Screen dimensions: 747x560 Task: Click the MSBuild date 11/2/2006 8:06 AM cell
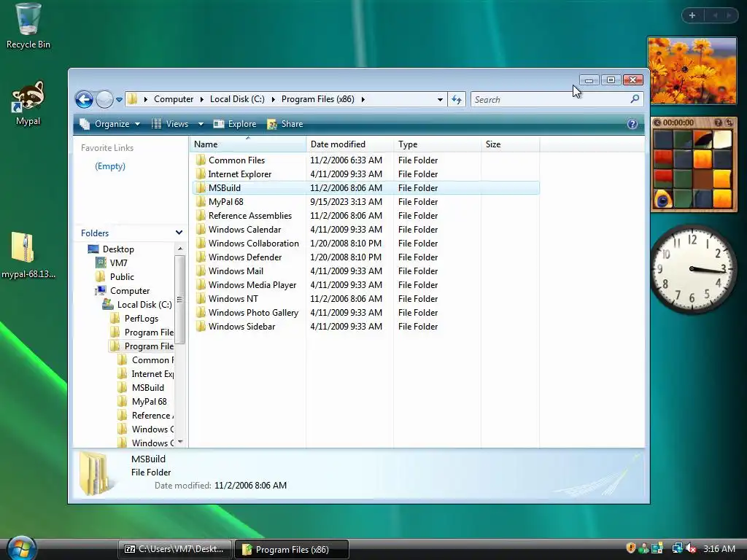[x=346, y=188]
